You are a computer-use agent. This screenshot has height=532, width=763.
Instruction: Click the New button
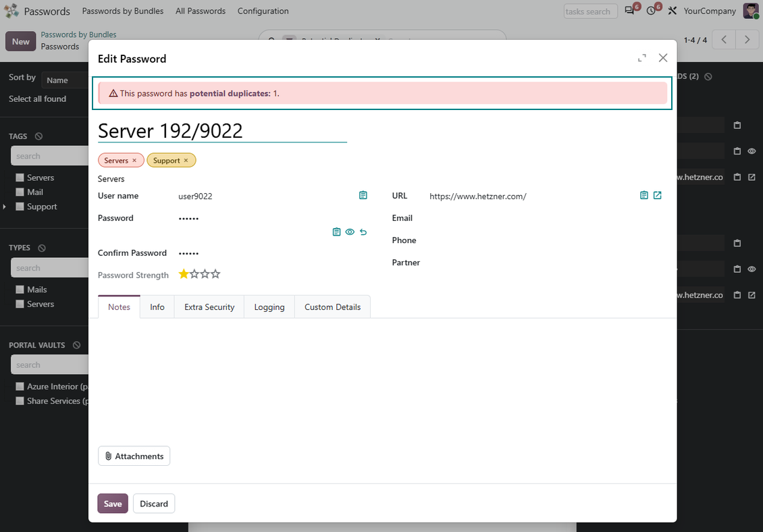coord(21,41)
